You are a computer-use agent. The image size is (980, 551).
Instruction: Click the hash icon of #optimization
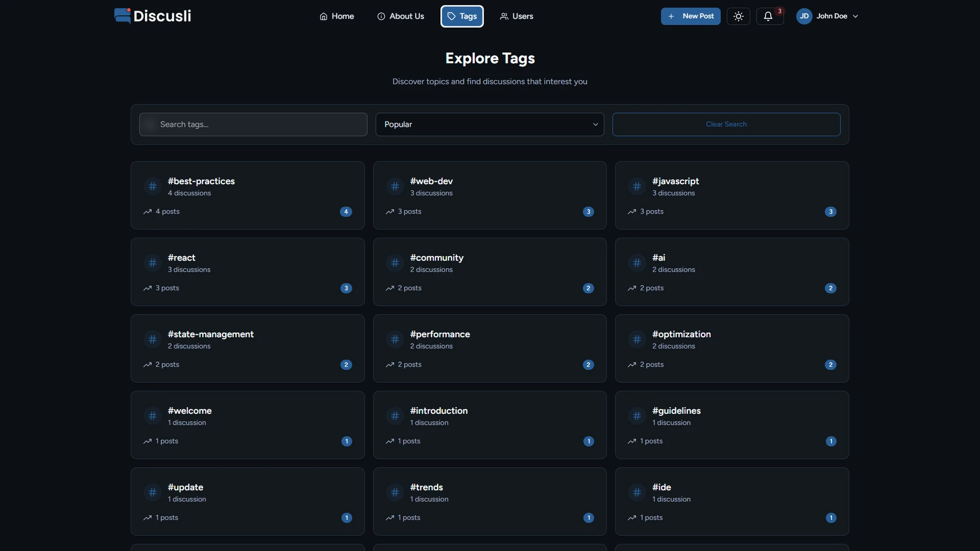click(636, 340)
